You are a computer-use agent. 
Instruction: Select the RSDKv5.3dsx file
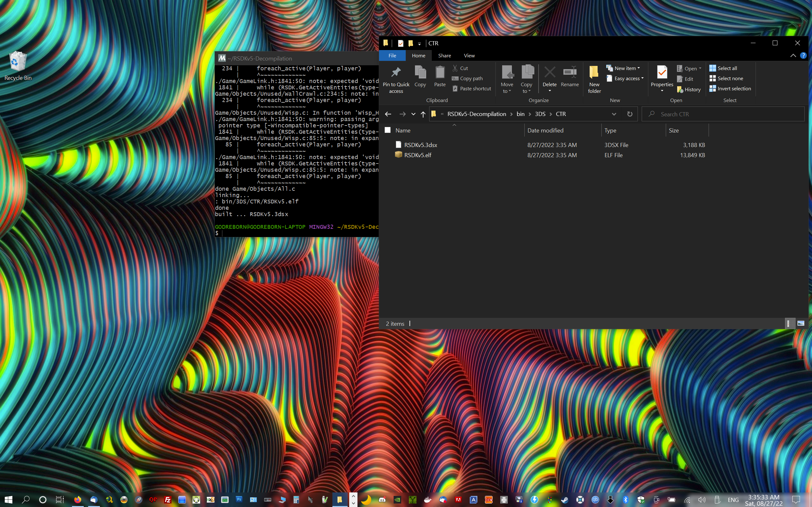420,145
